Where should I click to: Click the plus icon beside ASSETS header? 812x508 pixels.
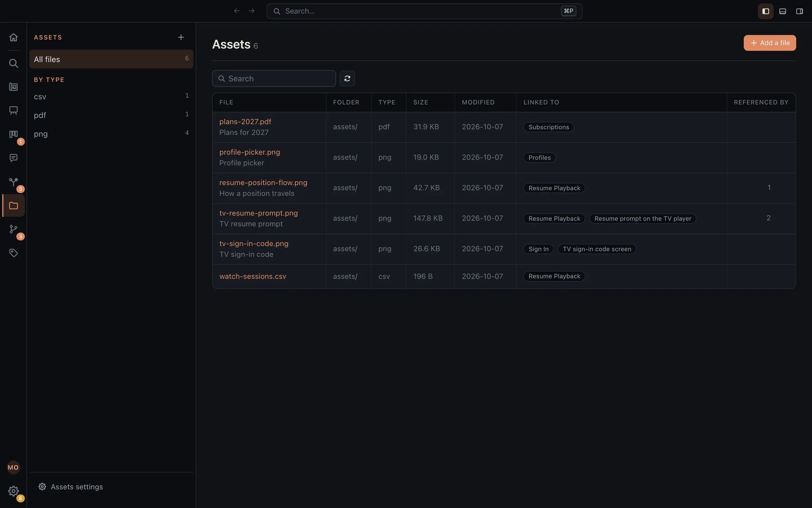[181, 37]
